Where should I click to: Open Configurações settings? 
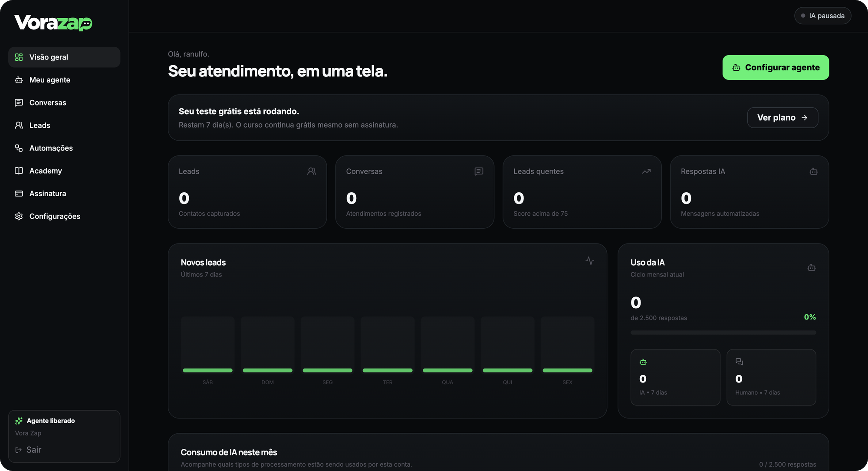pyautogui.click(x=64, y=216)
